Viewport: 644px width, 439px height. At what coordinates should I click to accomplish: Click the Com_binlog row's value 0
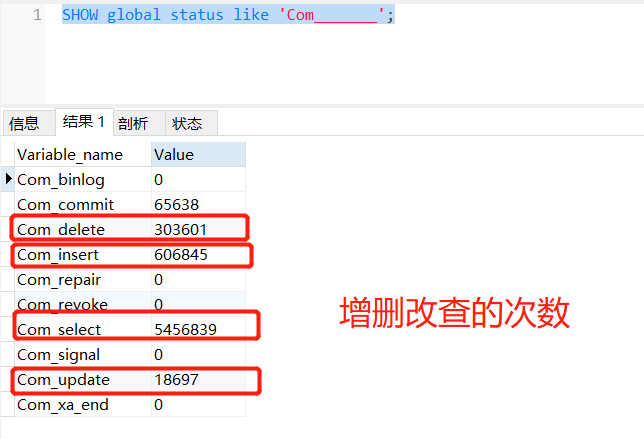click(x=159, y=179)
